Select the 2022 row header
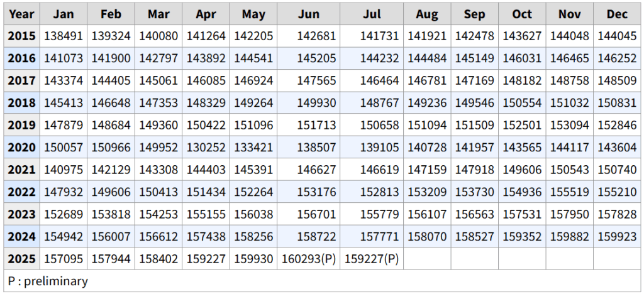644x299 pixels. pyautogui.click(x=22, y=192)
